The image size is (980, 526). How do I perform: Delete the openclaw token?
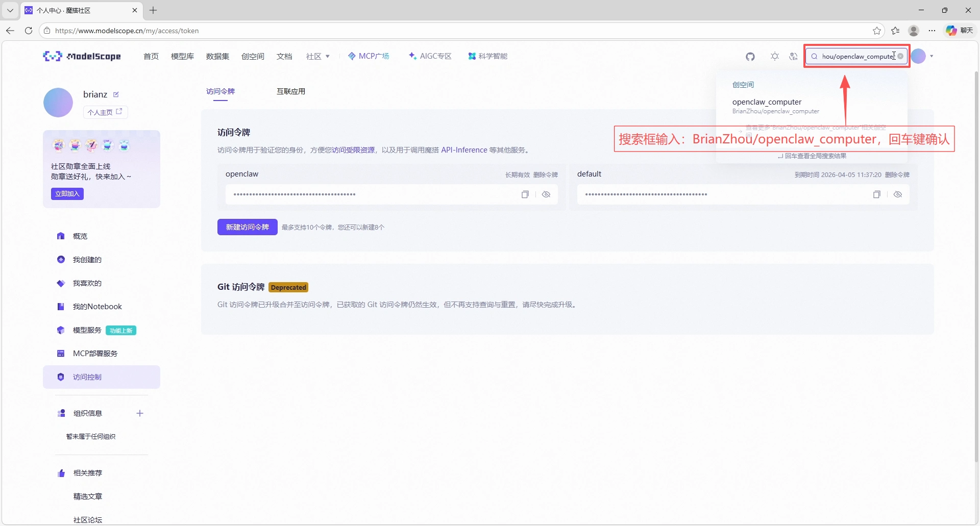coord(546,175)
